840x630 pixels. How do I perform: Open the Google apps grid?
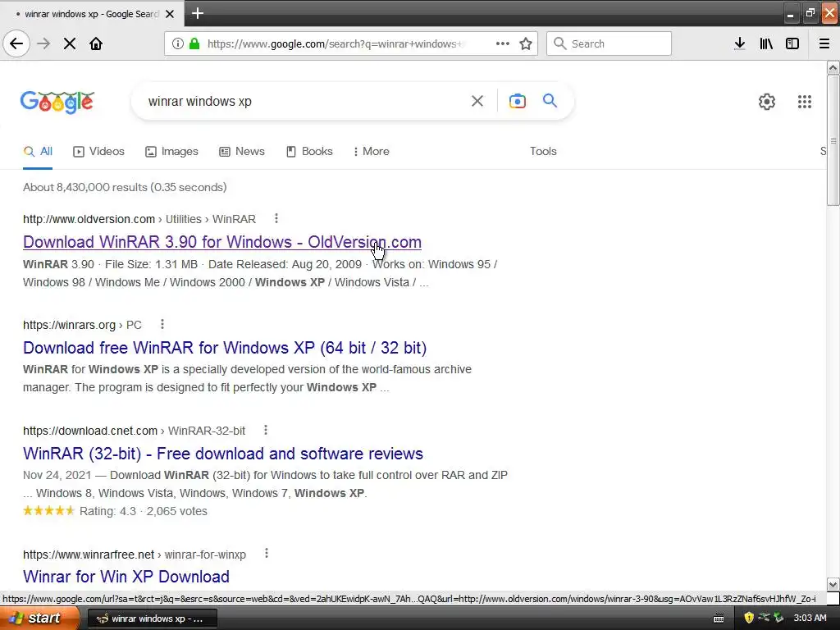[x=805, y=101]
